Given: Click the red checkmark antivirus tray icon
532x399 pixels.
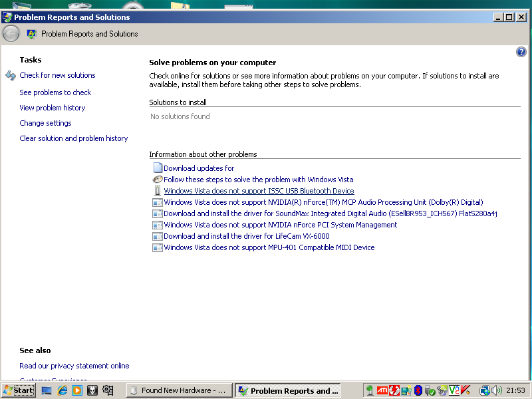Looking at the screenshot, I should [465, 391].
